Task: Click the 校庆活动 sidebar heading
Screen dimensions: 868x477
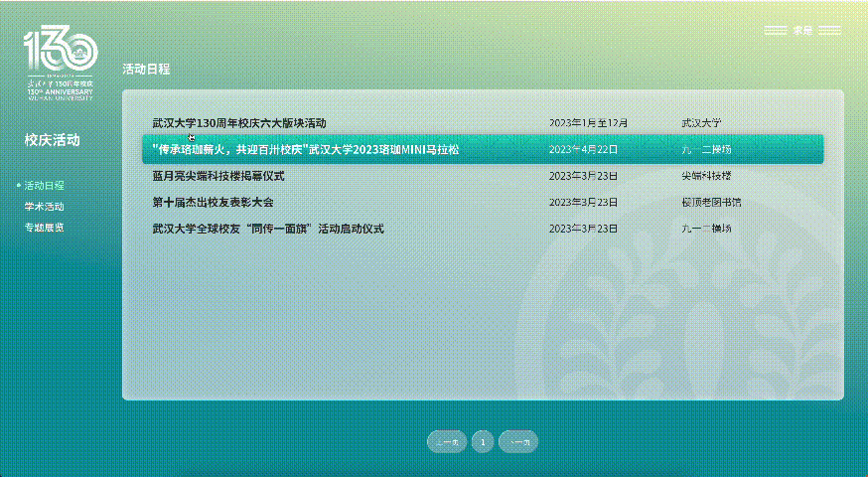Action: click(x=52, y=140)
